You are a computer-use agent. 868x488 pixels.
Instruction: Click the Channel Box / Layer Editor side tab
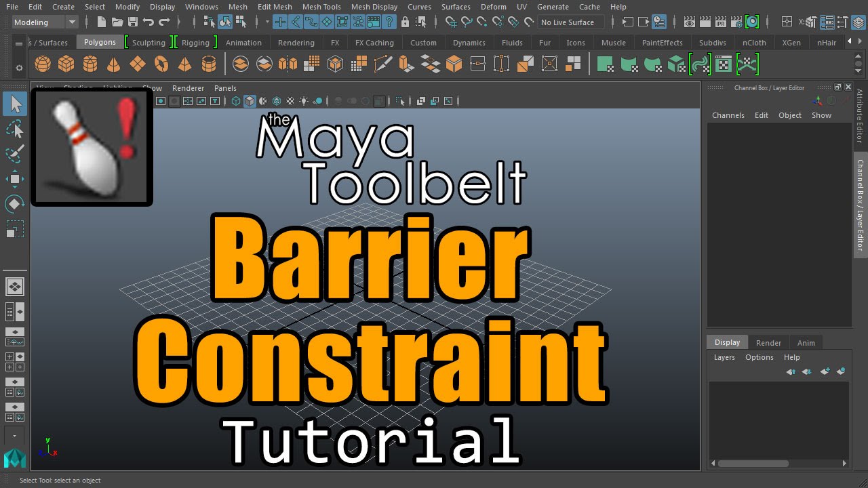pos(860,205)
